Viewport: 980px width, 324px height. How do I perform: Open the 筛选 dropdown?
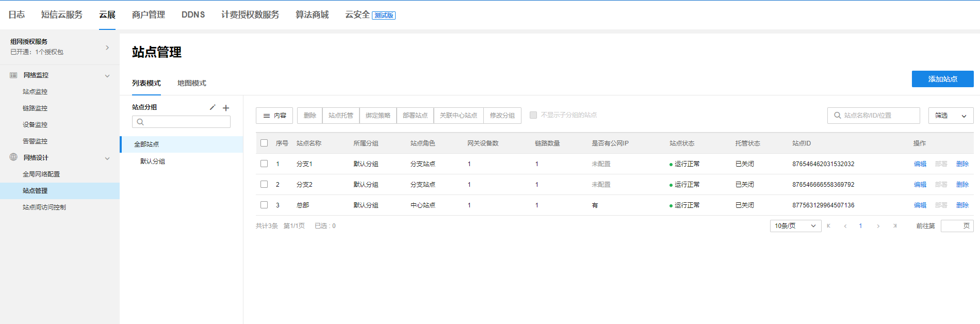click(x=951, y=116)
